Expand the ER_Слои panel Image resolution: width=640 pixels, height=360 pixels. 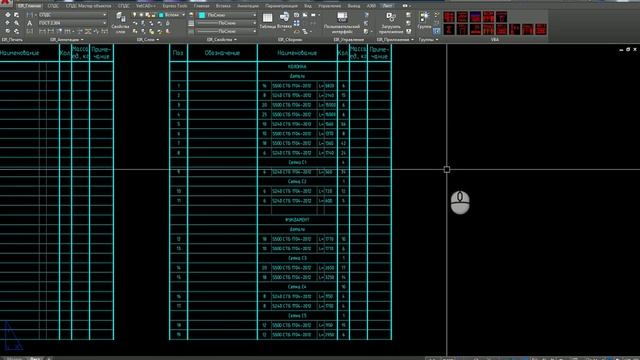[148, 40]
